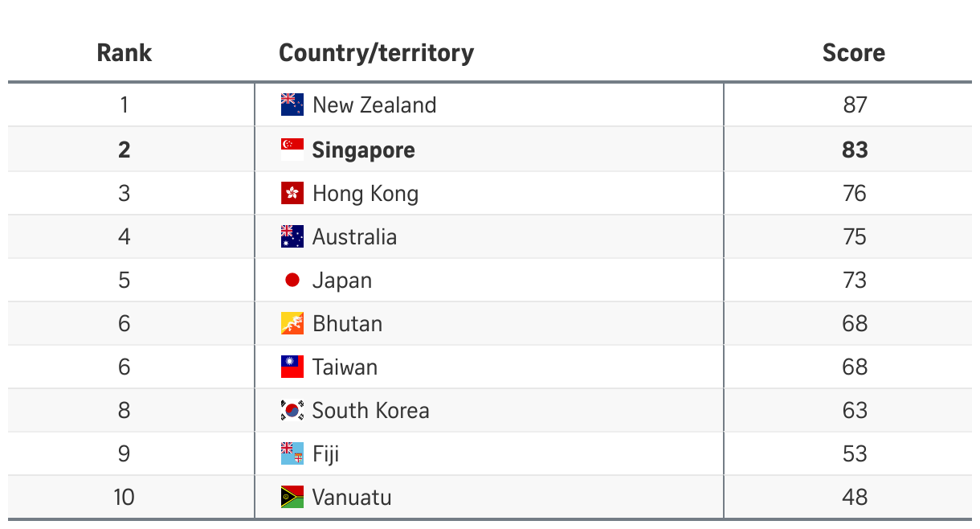Select the Vanuatu country name
The image size is (980, 529).
[352, 498]
